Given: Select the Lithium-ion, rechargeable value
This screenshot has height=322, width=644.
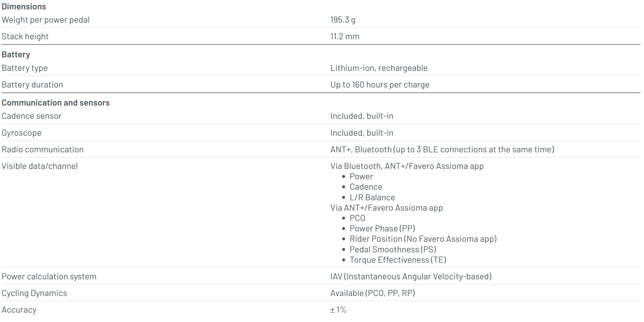Looking at the screenshot, I should coord(379,68).
